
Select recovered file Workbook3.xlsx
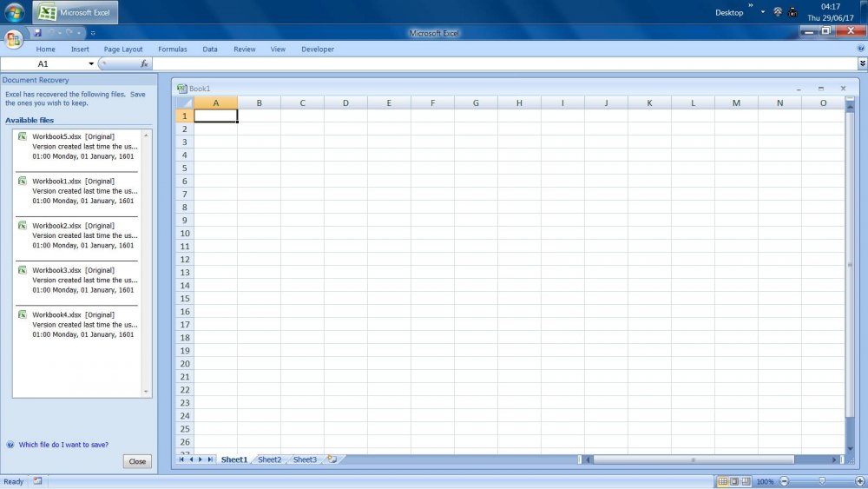[77, 281]
